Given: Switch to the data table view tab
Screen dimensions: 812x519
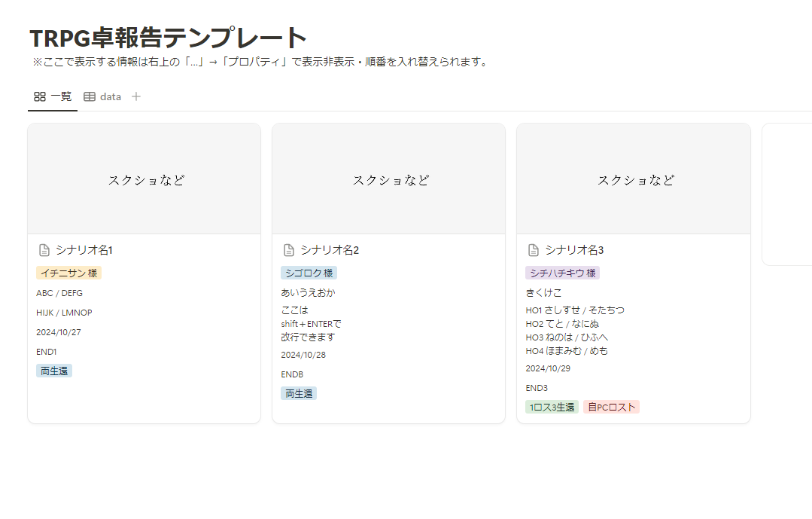Looking at the screenshot, I should coord(102,96).
